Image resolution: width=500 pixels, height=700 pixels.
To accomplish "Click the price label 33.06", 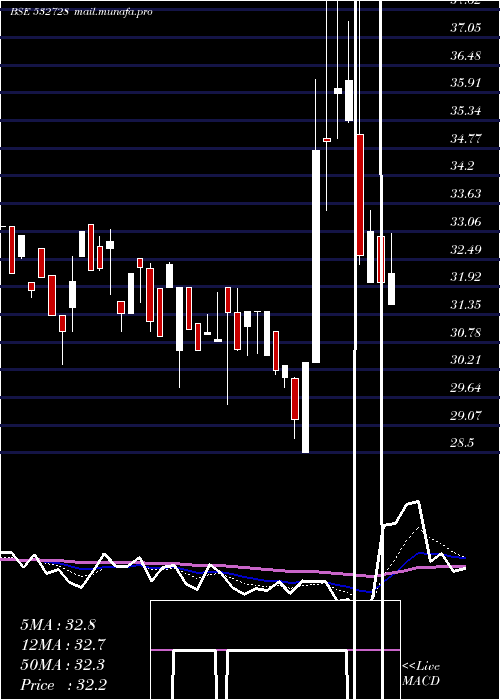I will (466, 221).
